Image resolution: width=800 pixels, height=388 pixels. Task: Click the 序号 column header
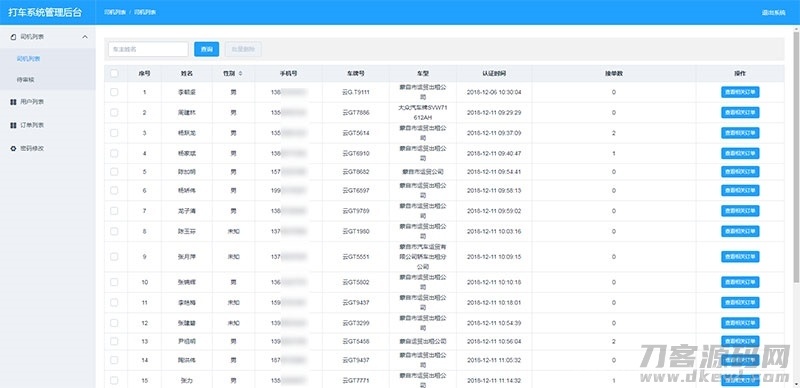[x=144, y=74]
